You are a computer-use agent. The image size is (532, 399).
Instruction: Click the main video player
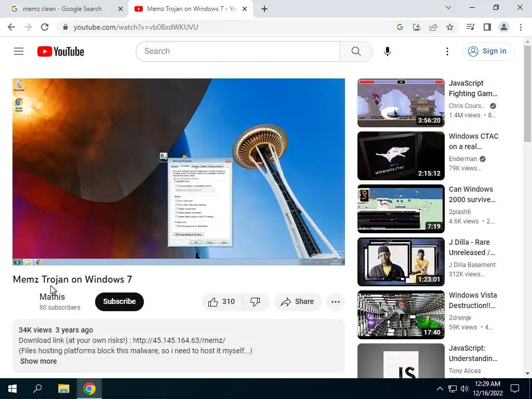179,171
